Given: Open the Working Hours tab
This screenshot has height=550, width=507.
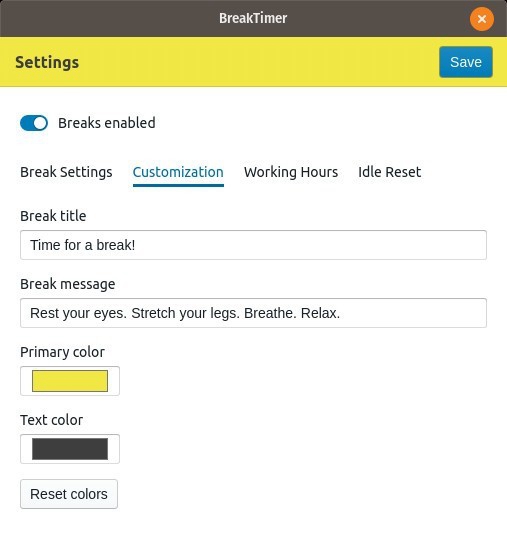Looking at the screenshot, I should (291, 172).
